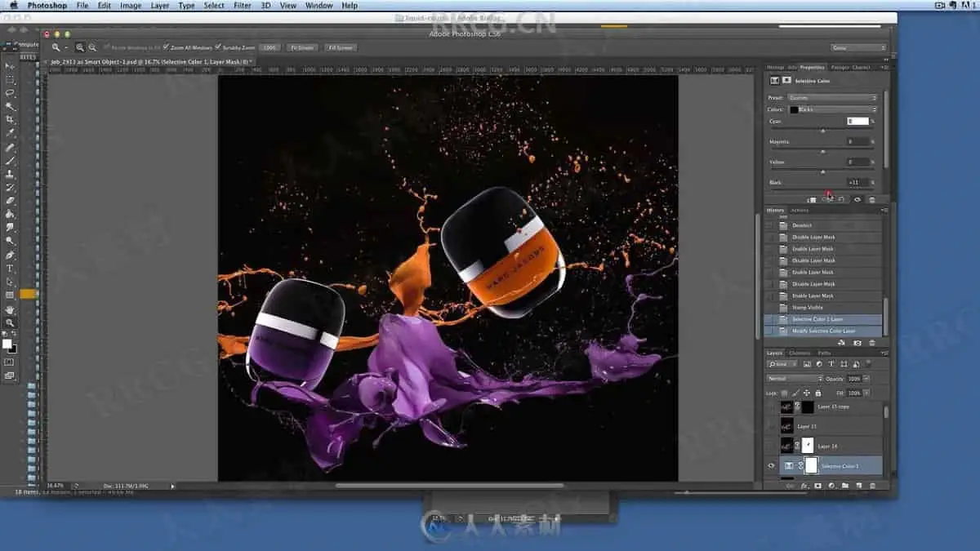Create new adjustment layer icon
This screenshot has height=551, width=980.
pos(831,486)
